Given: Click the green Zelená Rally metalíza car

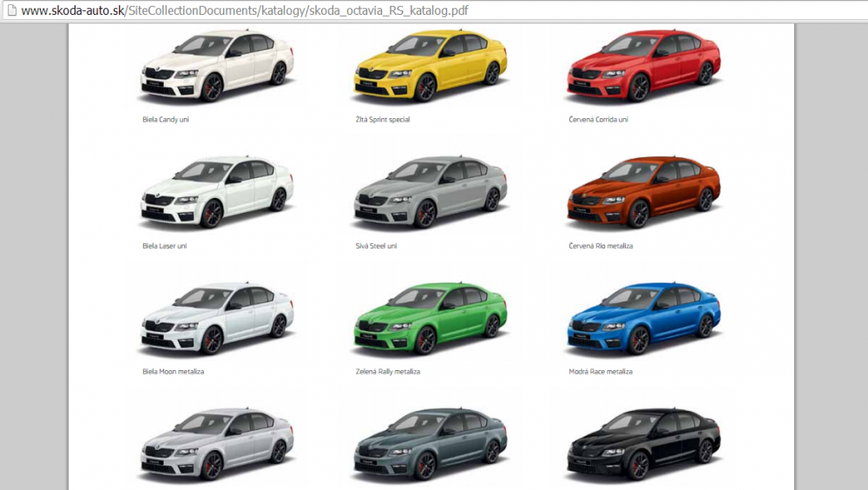Looking at the screenshot, I should click(431, 318).
